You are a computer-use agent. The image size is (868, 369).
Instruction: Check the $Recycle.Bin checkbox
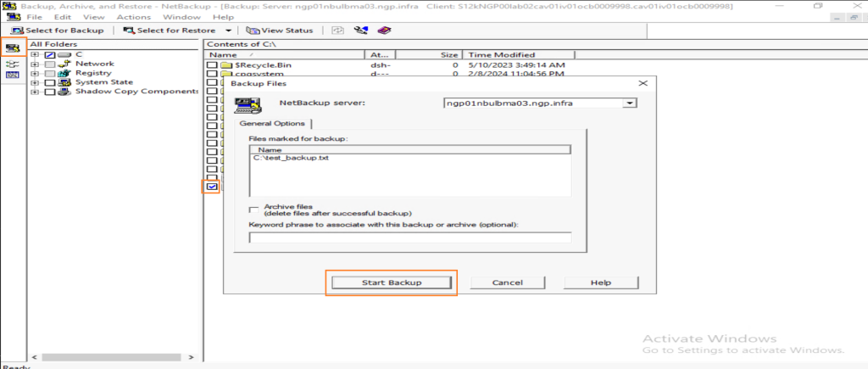(212, 65)
